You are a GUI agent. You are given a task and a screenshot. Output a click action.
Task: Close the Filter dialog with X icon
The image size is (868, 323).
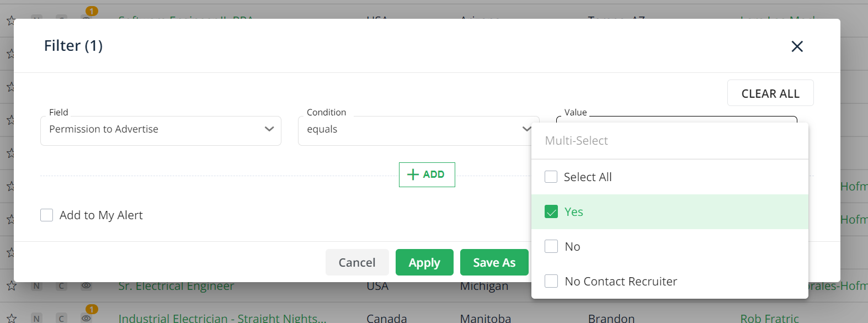[797, 46]
